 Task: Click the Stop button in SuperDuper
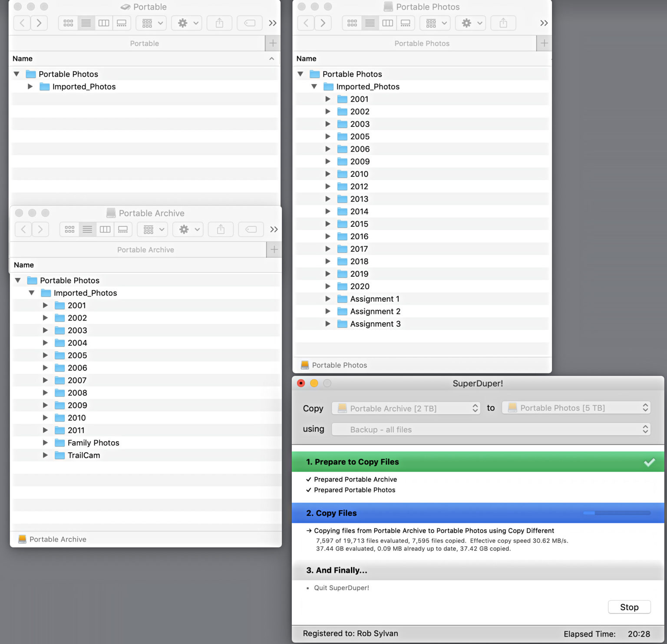click(629, 607)
